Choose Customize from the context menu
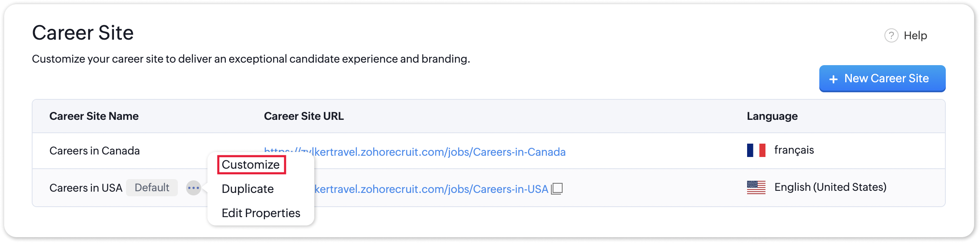 (251, 165)
